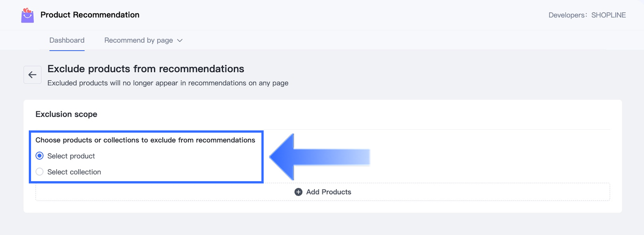The height and width of the screenshot is (235, 644).
Task: Click the SHOPLINE developer name
Action: [x=608, y=15]
